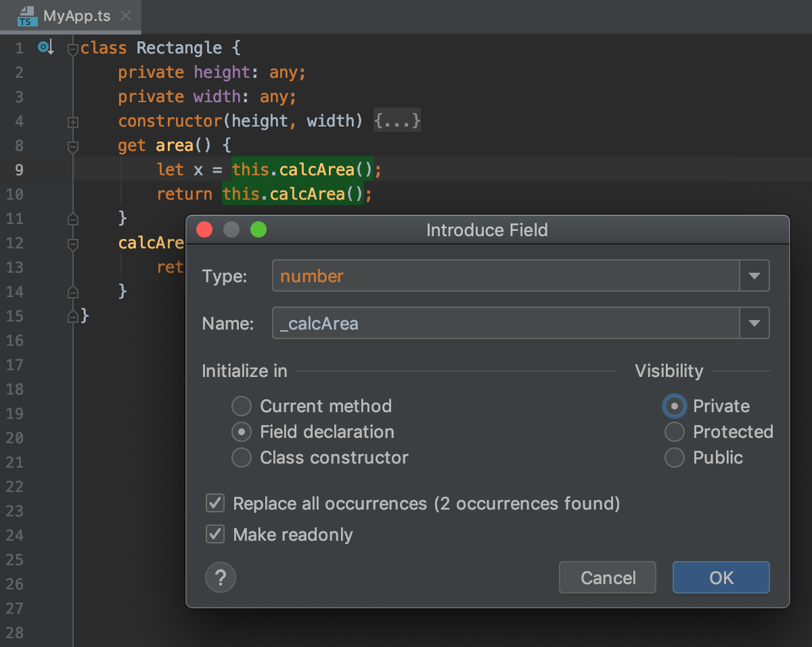Click line number 9 in the gutter

19,170
